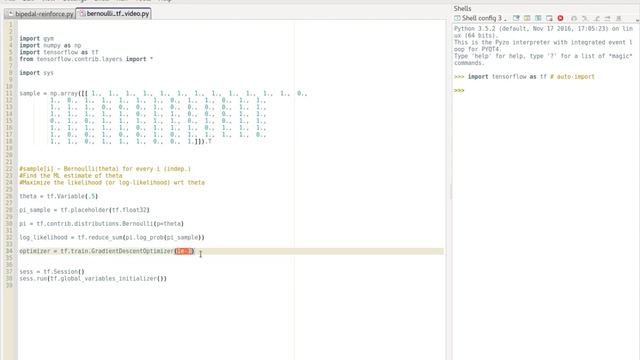Click the 'theta = tf.Variable(.5)' line
This screenshot has height=360, width=640.
(59, 196)
